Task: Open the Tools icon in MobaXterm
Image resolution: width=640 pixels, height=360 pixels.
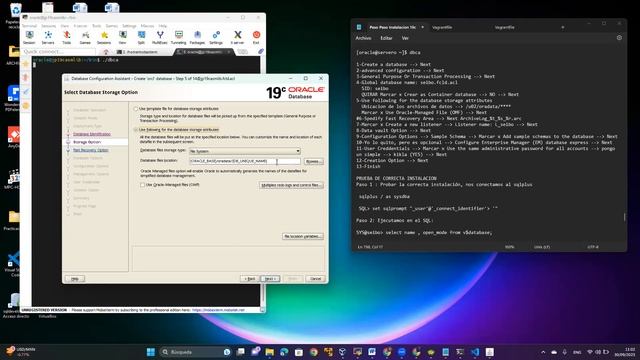Action: click(x=67, y=37)
